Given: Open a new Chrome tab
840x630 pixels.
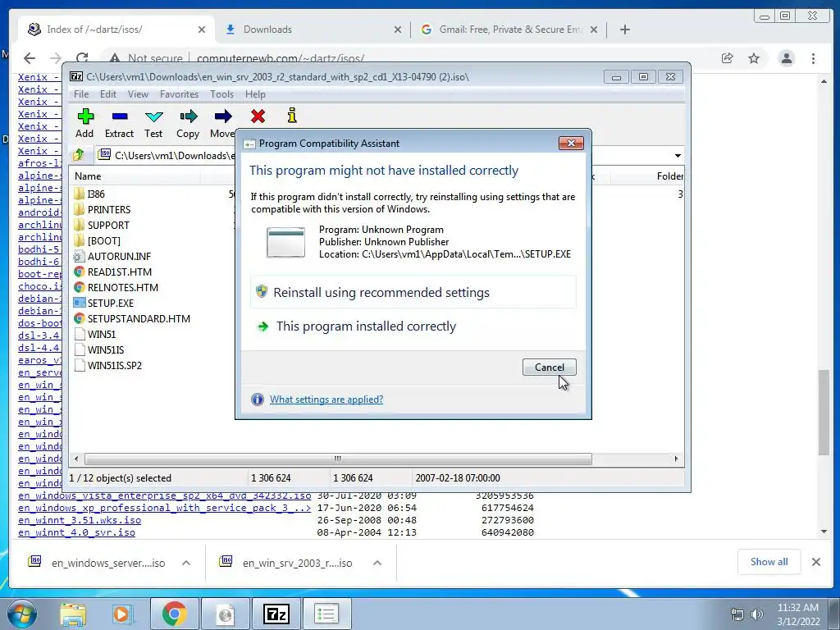Looking at the screenshot, I should pyautogui.click(x=624, y=30).
